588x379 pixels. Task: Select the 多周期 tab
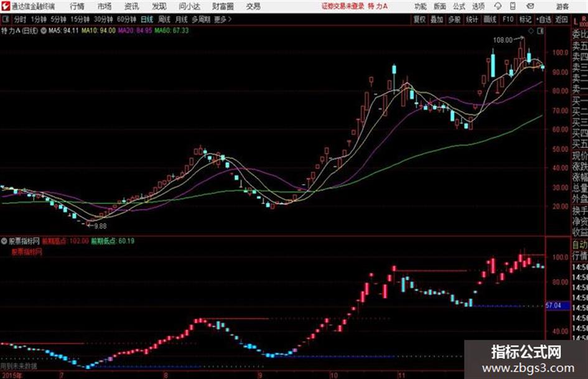201,19
